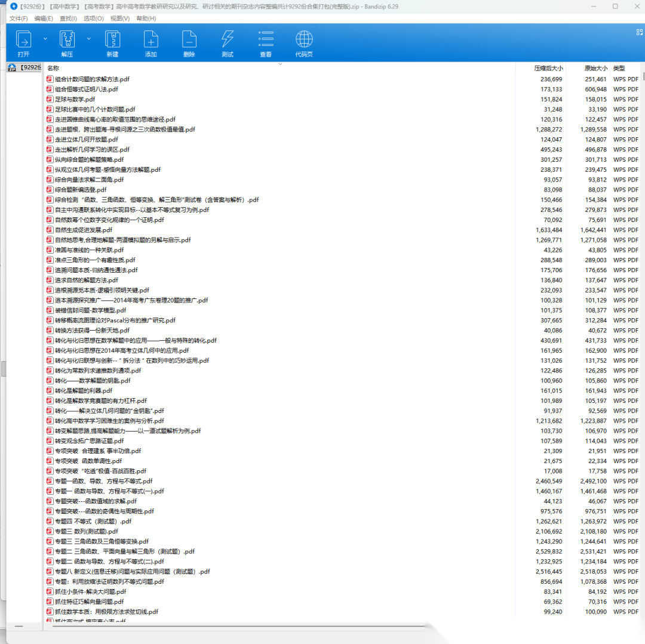The width and height of the screenshot is (645, 644).
Task: Click the 解压 (Extract) toolbar icon
Action: [67, 40]
